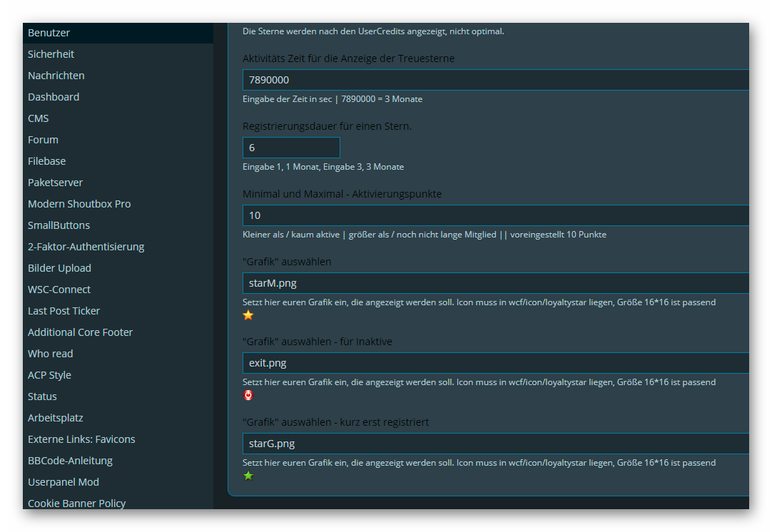Open Forum settings in sidebar
The height and width of the screenshot is (532, 772).
click(43, 140)
